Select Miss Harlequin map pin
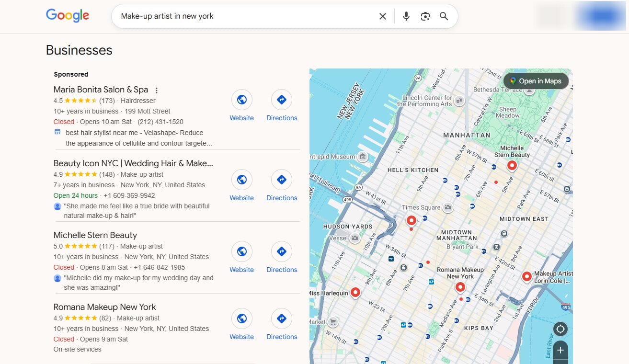Viewport: 629px width, 364px height. 355,292
